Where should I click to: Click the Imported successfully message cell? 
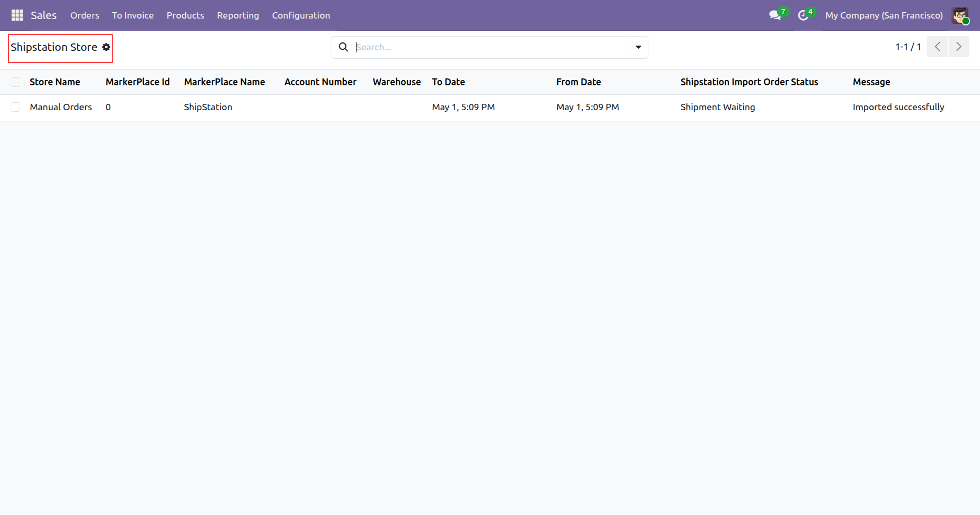[x=898, y=107]
